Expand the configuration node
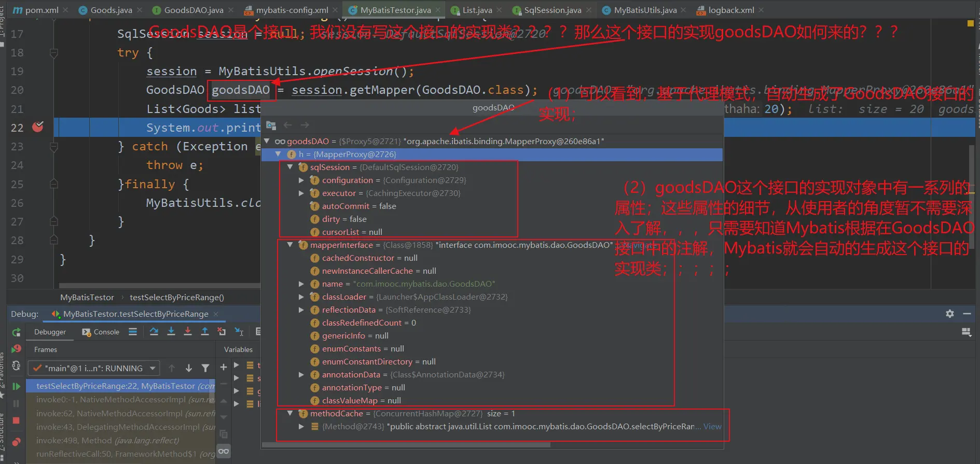The height and width of the screenshot is (464, 980). coord(301,180)
